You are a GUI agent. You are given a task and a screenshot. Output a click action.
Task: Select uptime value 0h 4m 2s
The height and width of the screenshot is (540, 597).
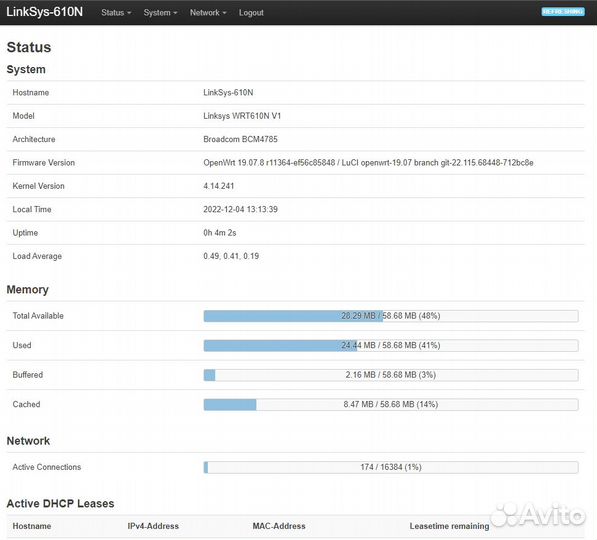[x=220, y=233]
